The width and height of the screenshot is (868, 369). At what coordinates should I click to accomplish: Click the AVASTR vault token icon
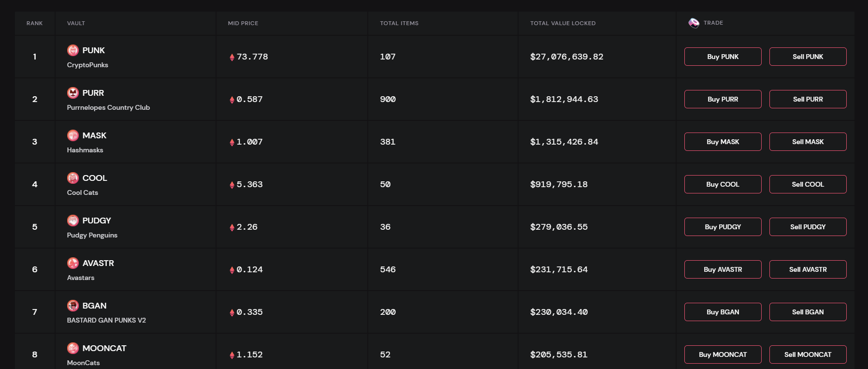coord(73,263)
